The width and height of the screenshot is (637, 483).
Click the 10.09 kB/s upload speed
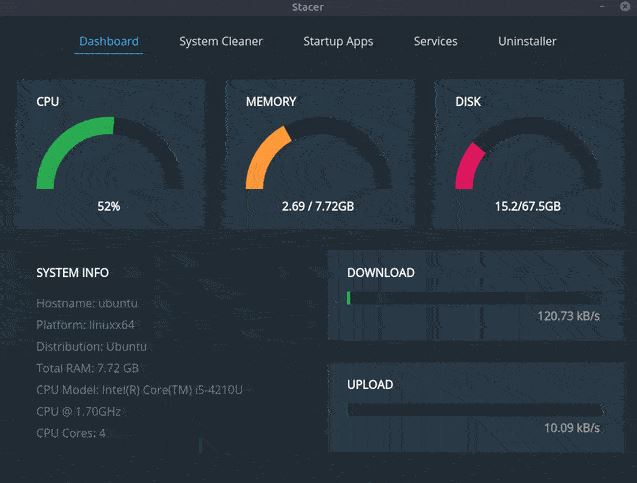[571, 428]
